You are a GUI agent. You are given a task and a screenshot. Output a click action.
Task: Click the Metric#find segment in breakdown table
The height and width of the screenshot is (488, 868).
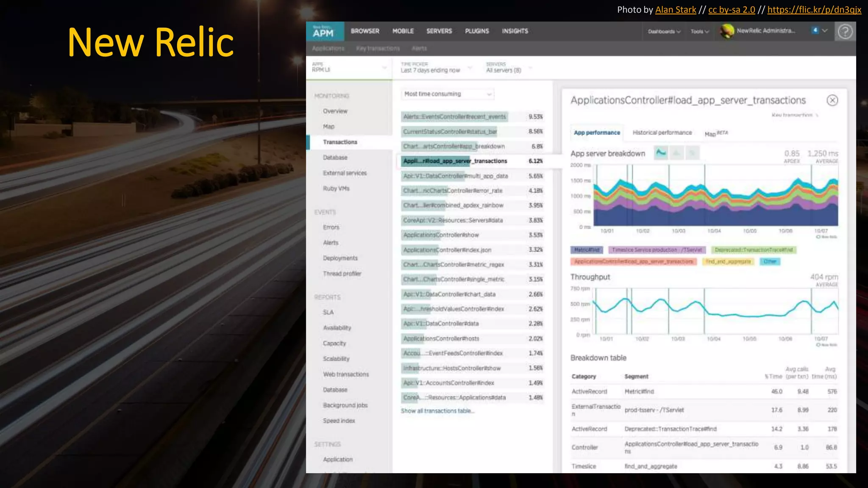[x=639, y=392]
